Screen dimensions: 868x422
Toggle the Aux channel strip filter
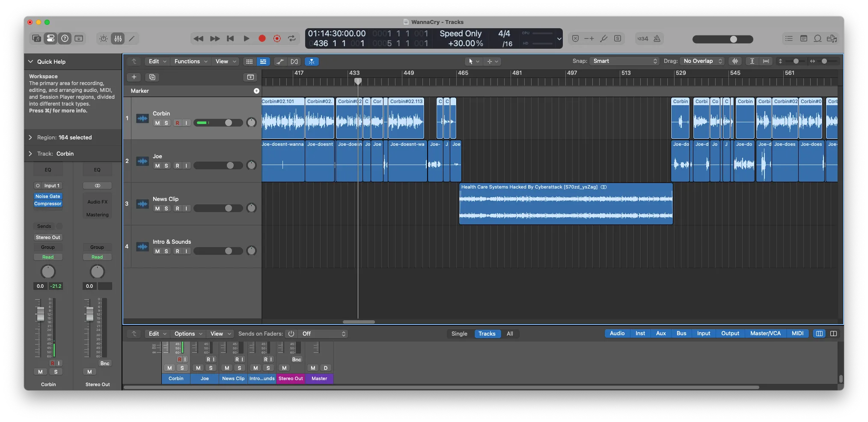tap(661, 333)
